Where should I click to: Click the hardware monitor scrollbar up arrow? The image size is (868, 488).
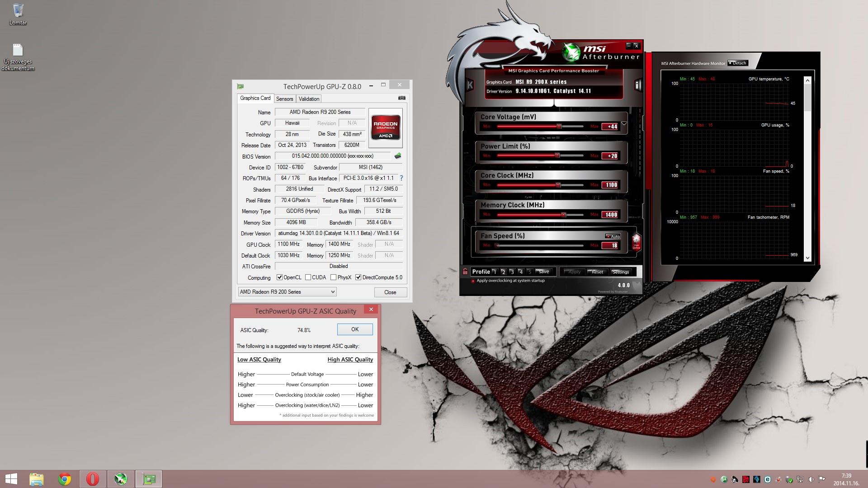point(808,80)
